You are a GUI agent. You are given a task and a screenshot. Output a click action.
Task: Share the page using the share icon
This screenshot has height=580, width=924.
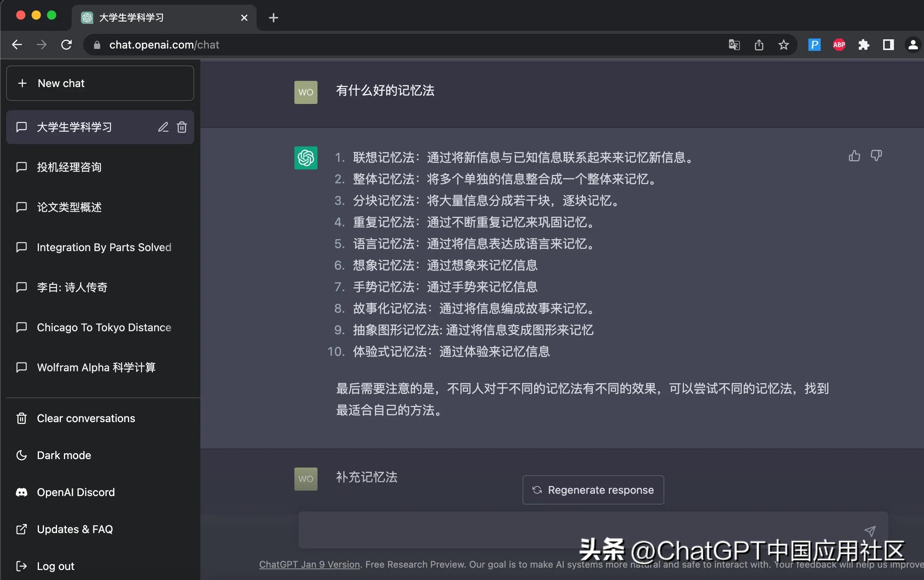click(758, 45)
